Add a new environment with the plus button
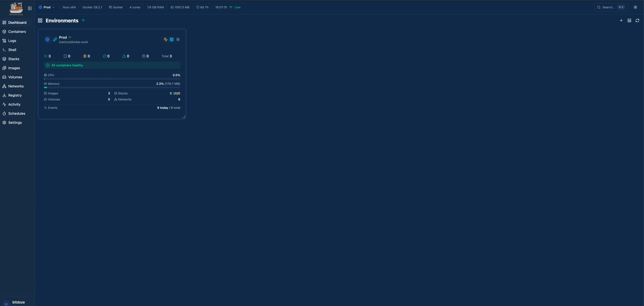The height and width of the screenshot is (306, 644). pos(621,20)
